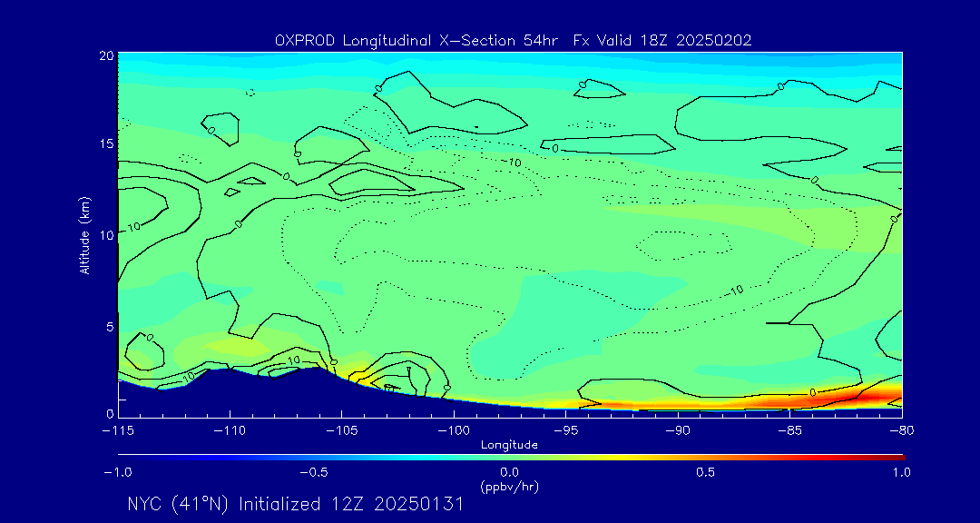
Task: Click the longitude tick label '-100'
Action: point(454,431)
